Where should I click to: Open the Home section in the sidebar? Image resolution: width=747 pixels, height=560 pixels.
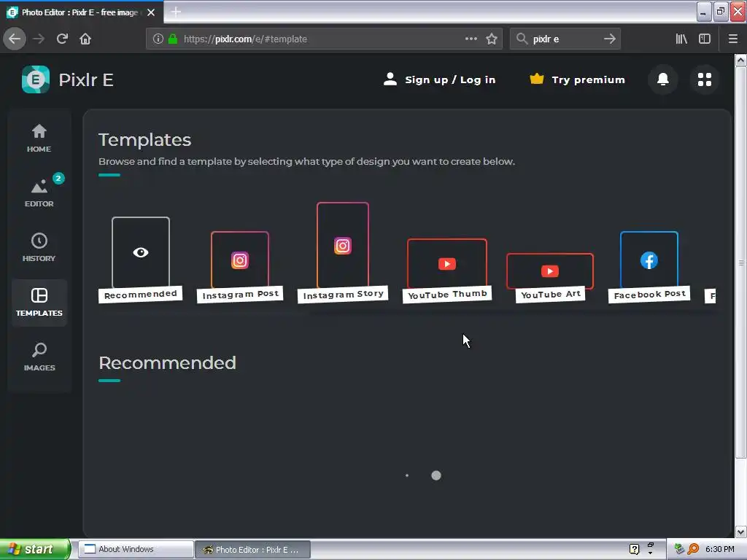(x=39, y=138)
